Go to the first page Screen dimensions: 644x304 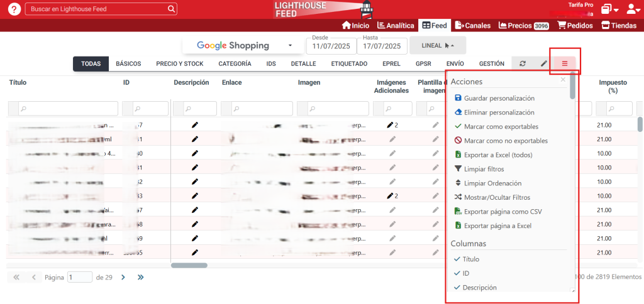(16, 278)
